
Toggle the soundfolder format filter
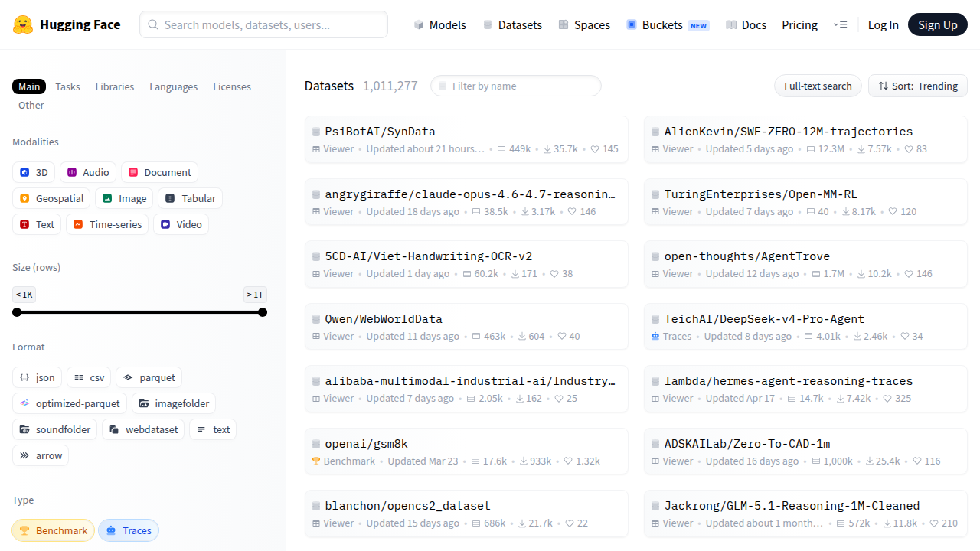55,429
